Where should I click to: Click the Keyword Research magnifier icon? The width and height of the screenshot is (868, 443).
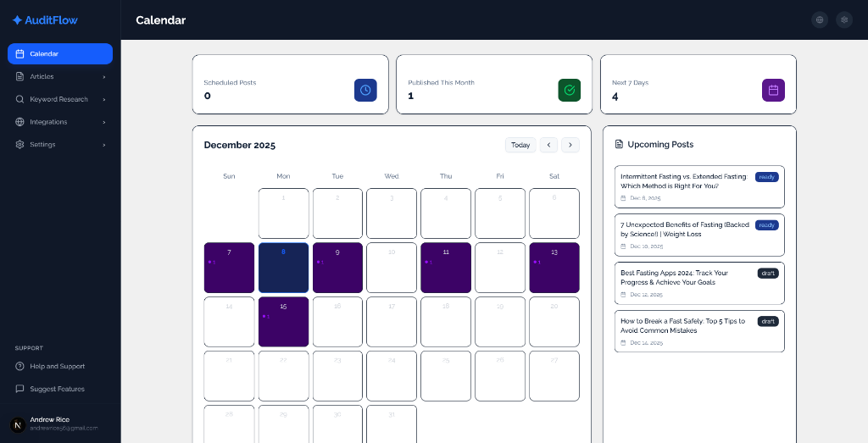click(20, 99)
